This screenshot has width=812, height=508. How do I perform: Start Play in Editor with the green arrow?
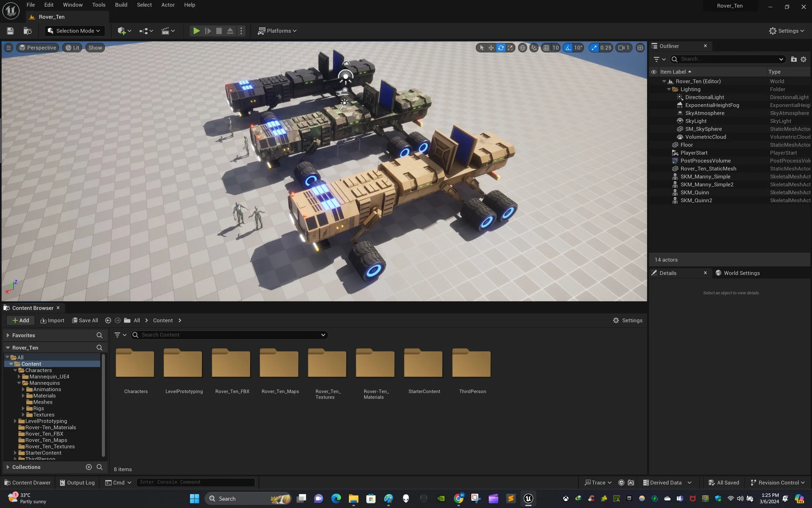pyautogui.click(x=196, y=31)
